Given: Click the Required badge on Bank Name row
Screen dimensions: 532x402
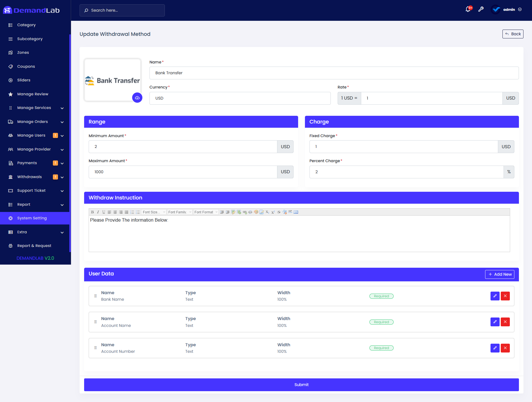Looking at the screenshot, I should (x=381, y=296).
